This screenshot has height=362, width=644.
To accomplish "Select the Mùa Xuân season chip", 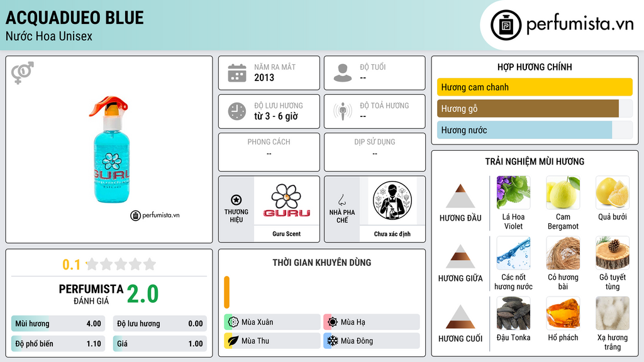I will pyautogui.click(x=272, y=322).
